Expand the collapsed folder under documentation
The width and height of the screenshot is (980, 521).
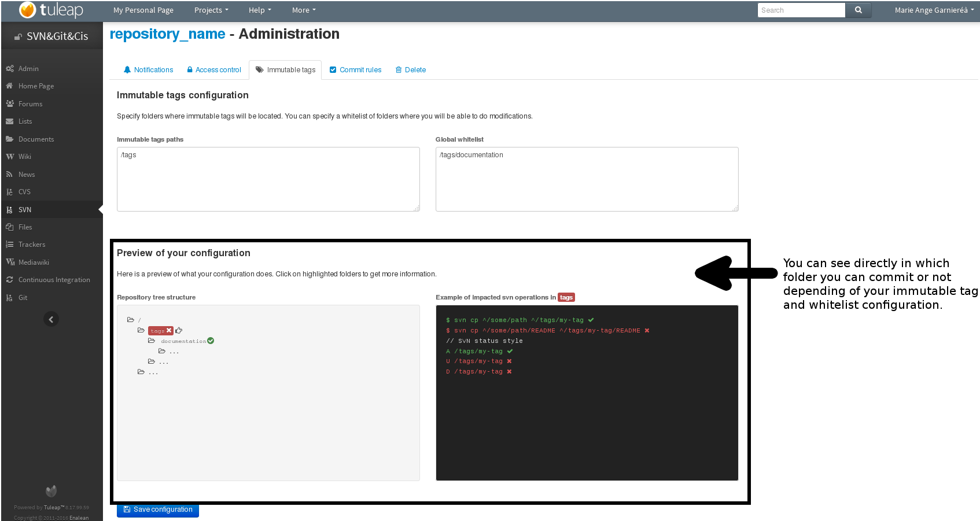click(162, 351)
